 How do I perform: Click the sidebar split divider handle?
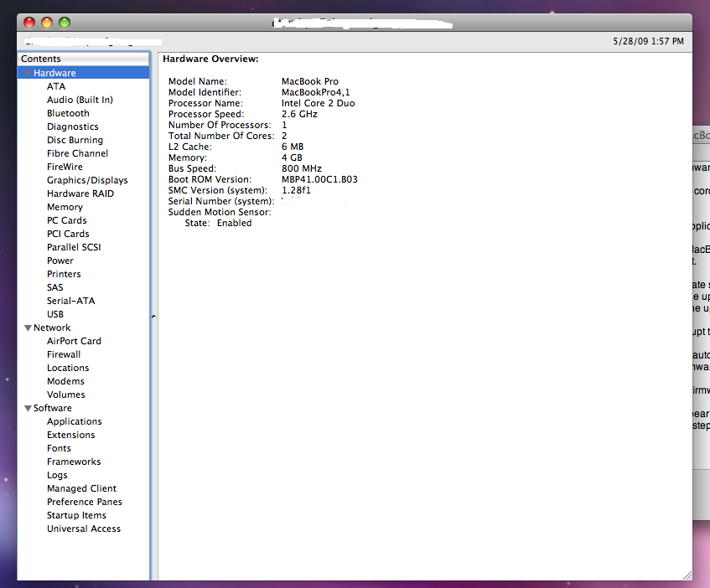153,317
